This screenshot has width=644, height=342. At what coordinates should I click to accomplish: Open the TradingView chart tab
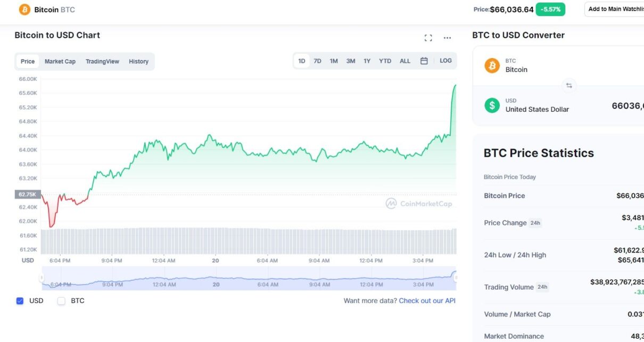pos(102,61)
